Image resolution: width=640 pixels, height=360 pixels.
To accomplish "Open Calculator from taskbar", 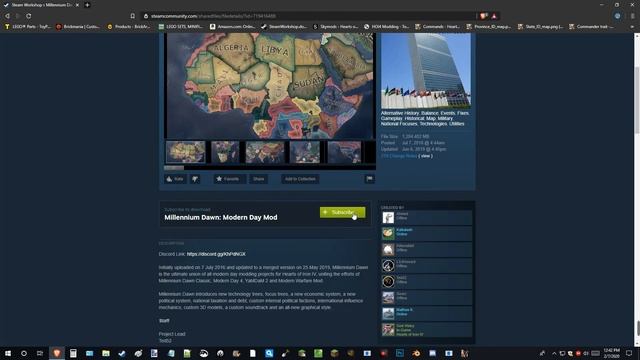I will 73,353.
